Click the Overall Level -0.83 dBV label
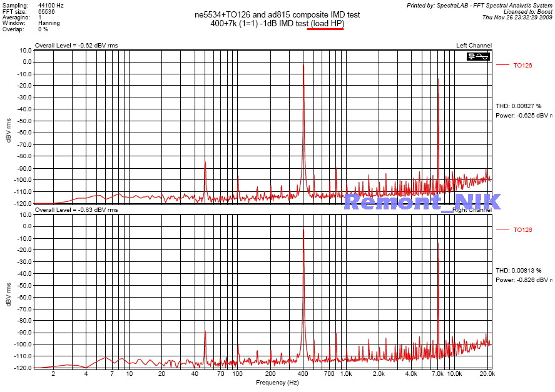 [76, 210]
